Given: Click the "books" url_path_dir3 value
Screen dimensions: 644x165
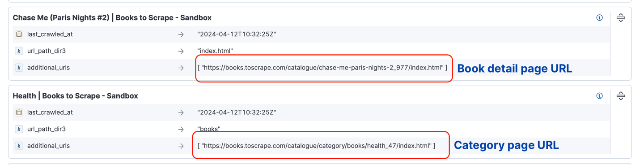Looking at the screenshot, I should point(209,129).
